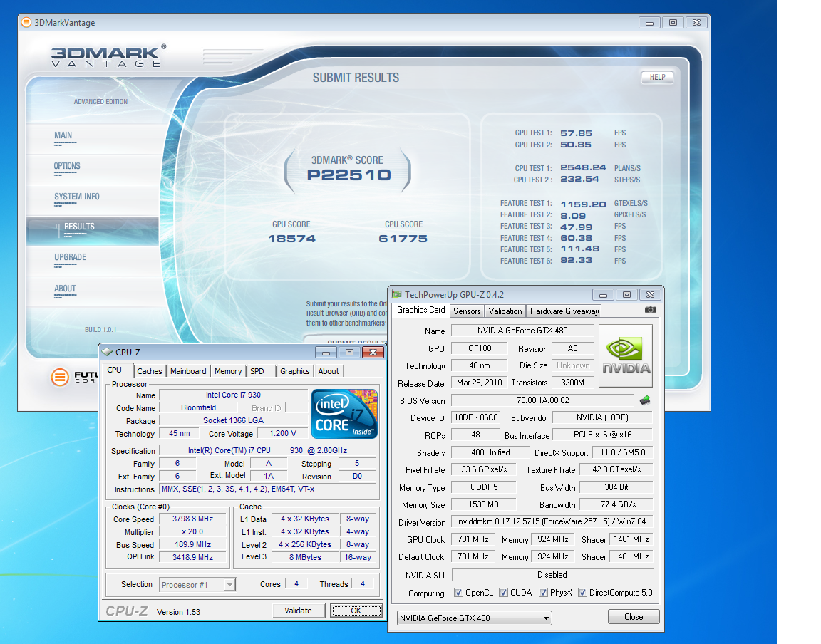821x644 pixels.
Task: Click the Memory Size value 1536 MB
Action: [x=483, y=504]
